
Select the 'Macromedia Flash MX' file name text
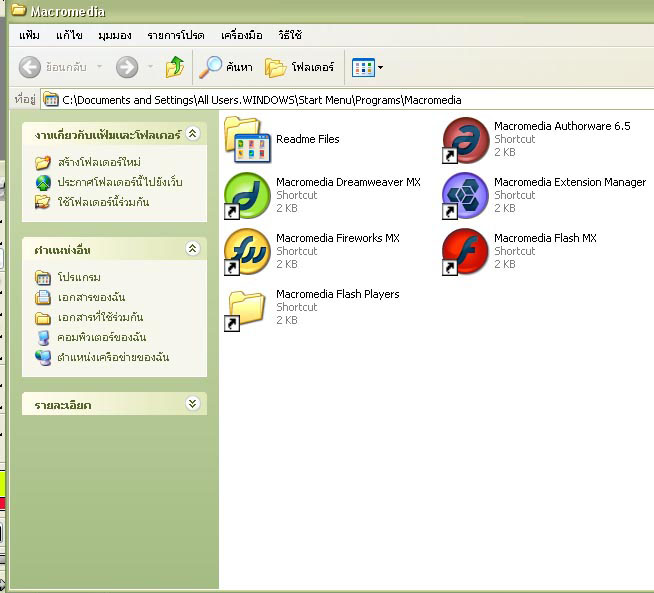pos(545,238)
